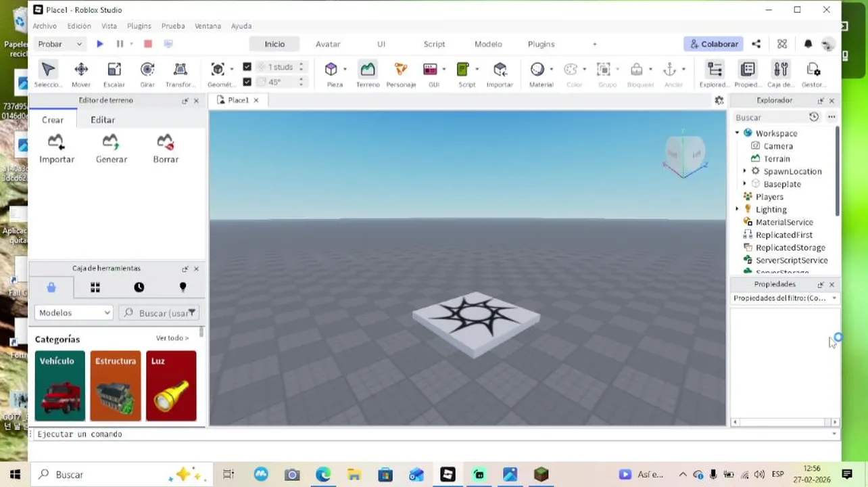Open the Gestor toolbar button
Image resolution: width=868 pixels, height=487 pixels.
pos(814,74)
